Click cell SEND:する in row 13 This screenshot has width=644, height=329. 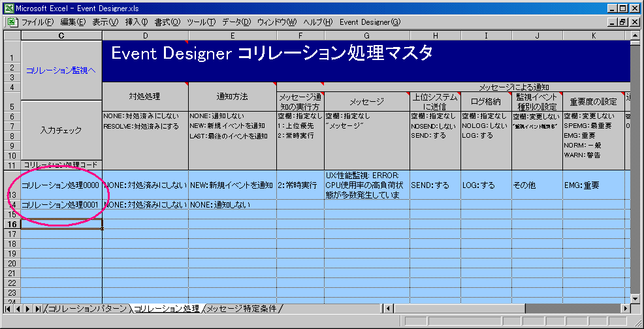[x=435, y=185]
